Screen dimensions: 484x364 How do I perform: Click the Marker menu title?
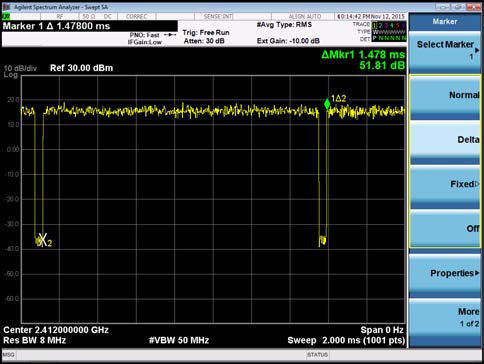coord(445,21)
